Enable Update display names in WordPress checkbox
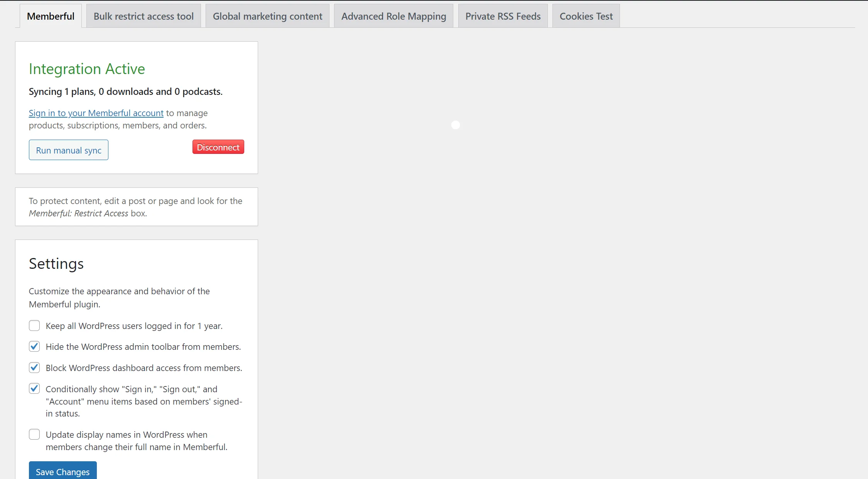The image size is (868, 479). tap(34, 434)
